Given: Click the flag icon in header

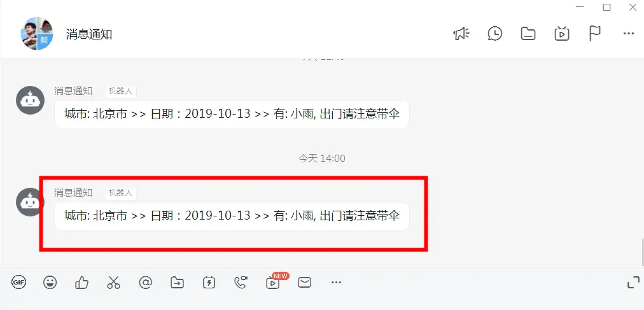Looking at the screenshot, I should pos(594,33).
